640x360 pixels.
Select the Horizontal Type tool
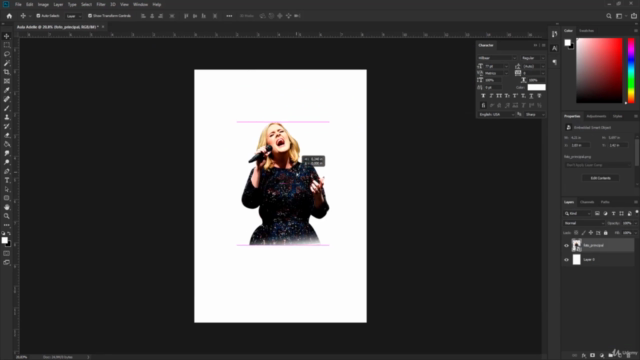[7, 180]
